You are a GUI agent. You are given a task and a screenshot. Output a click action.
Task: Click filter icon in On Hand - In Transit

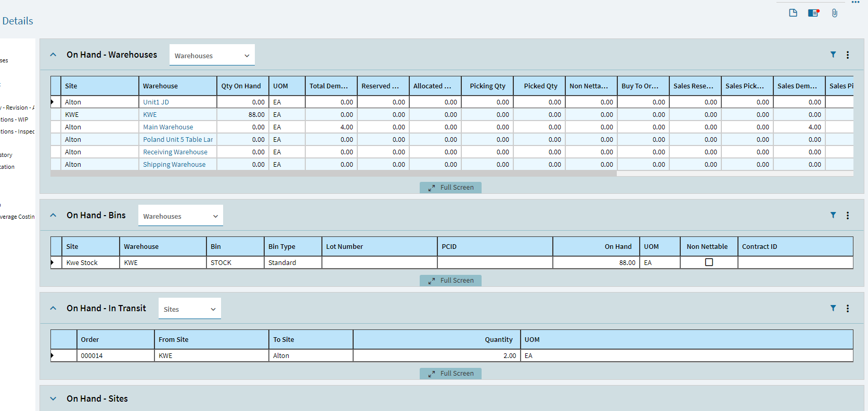[833, 308]
